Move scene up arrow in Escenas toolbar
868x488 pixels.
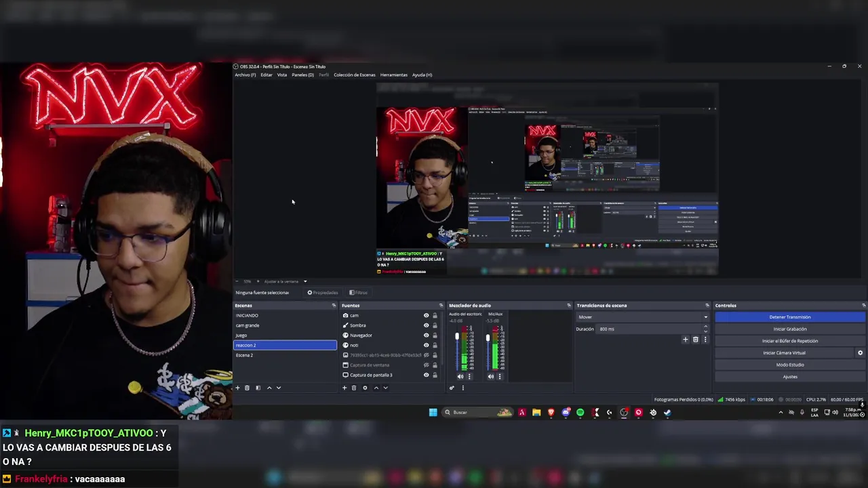point(269,388)
